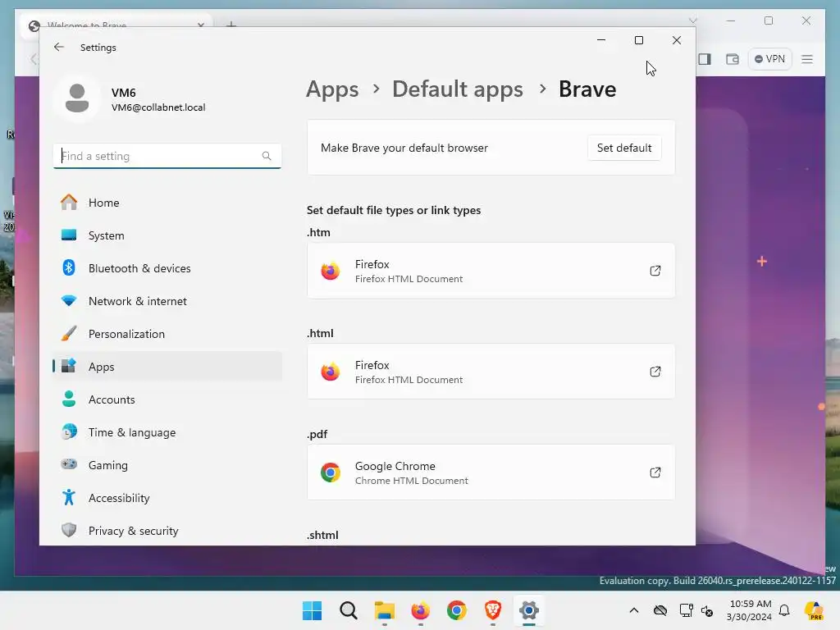Focus the Find a setting search box
The height and width of the screenshot is (630, 840).
(x=167, y=156)
